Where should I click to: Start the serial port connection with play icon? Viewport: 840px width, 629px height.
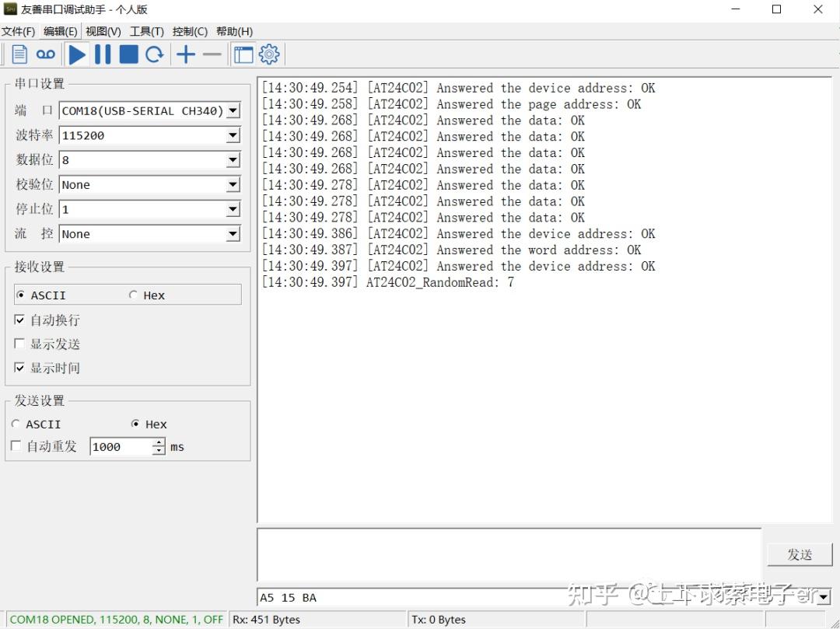pos(76,54)
